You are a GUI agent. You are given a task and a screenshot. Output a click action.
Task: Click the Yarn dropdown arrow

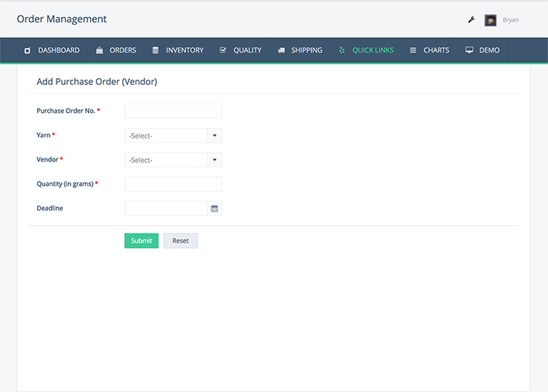point(214,135)
